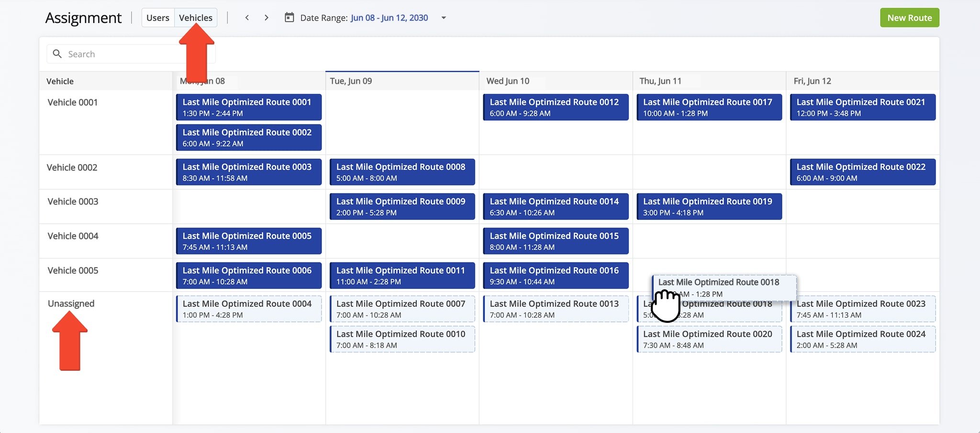Open Last Mile Optimized Route 0009 card
Screen dimensions: 980x433
click(x=402, y=206)
